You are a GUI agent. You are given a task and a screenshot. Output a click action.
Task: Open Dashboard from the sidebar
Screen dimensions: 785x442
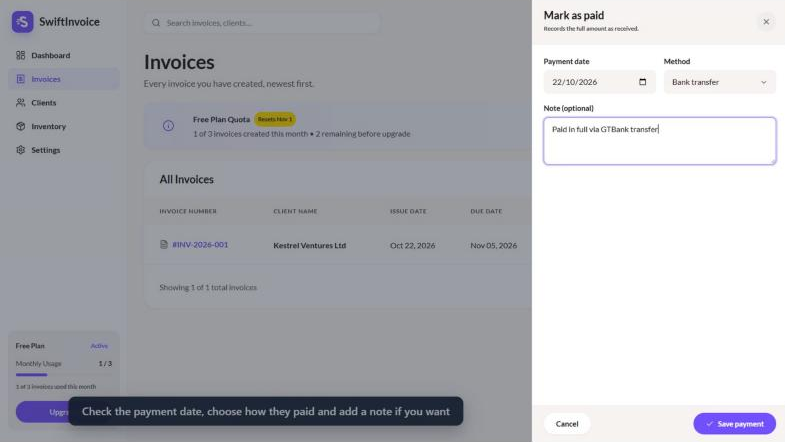pos(64,55)
